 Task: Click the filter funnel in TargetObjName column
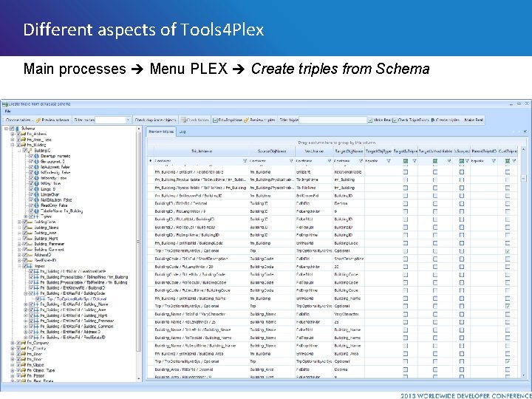[x=361, y=161]
